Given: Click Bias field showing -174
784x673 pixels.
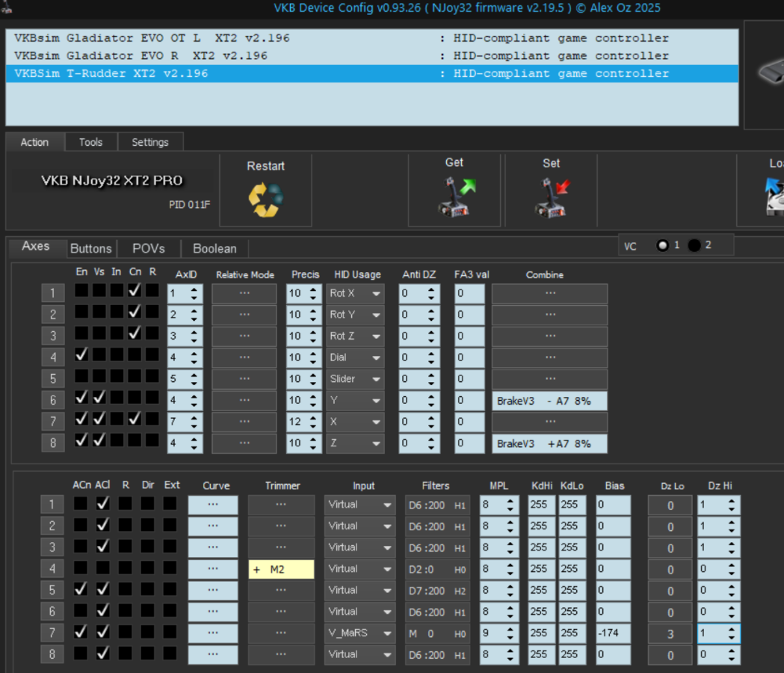Looking at the screenshot, I should (614, 633).
